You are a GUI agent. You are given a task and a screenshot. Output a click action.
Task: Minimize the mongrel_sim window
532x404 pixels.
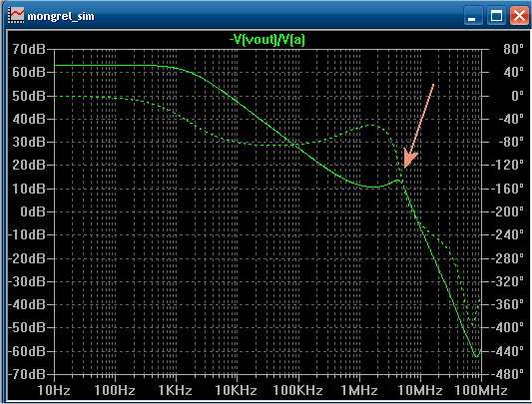473,16
